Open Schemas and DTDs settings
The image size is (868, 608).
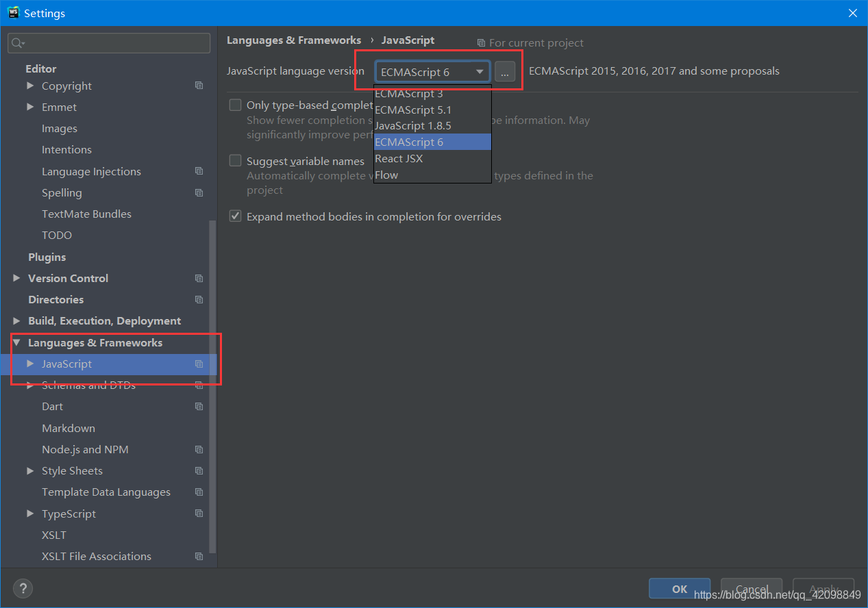[88, 385]
